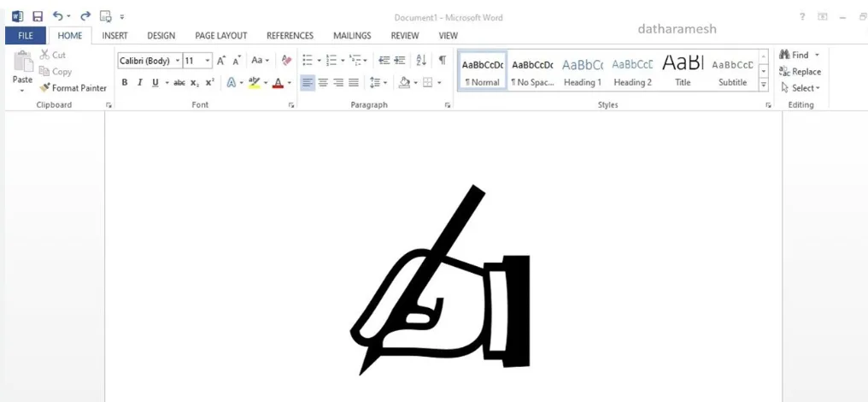This screenshot has width=868, height=402.
Task: Click the Grow Font icon
Action: [x=221, y=61]
